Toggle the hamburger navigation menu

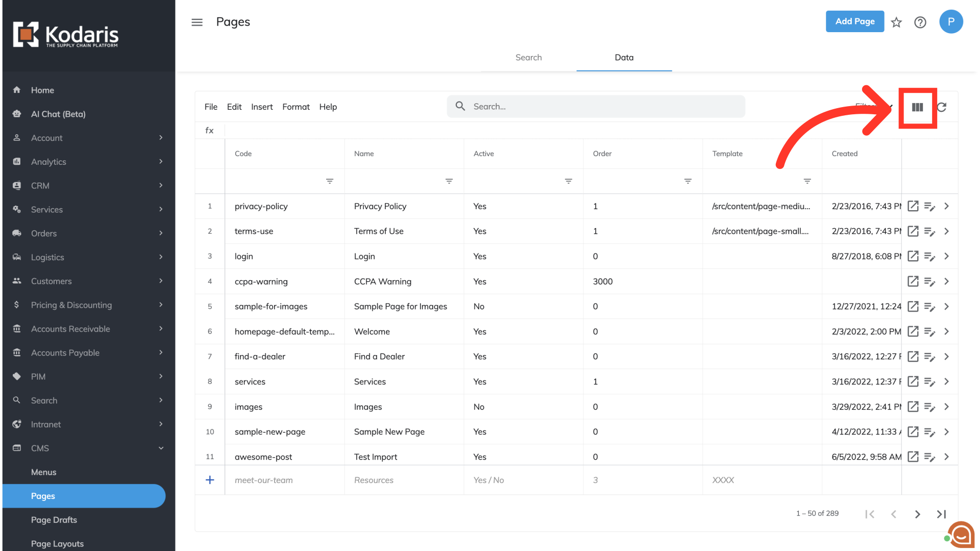click(197, 22)
